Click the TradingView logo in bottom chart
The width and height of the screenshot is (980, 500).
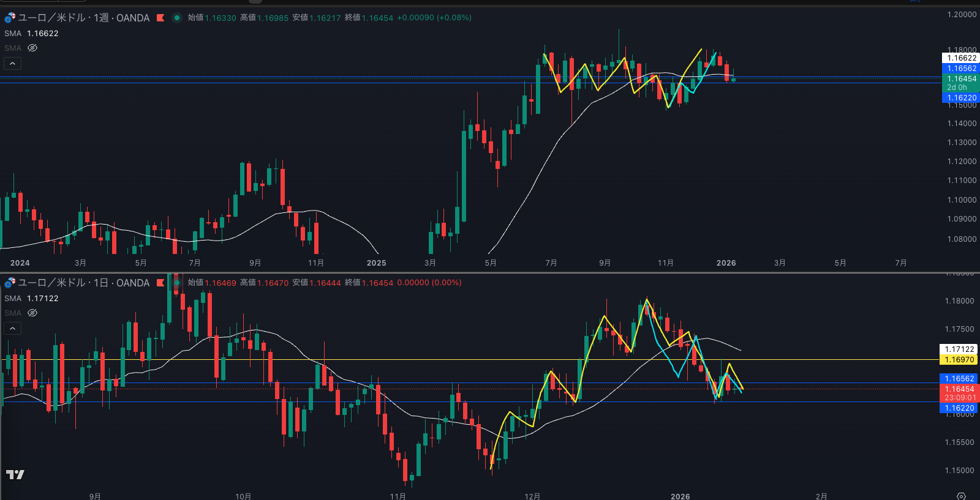(x=15, y=474)
